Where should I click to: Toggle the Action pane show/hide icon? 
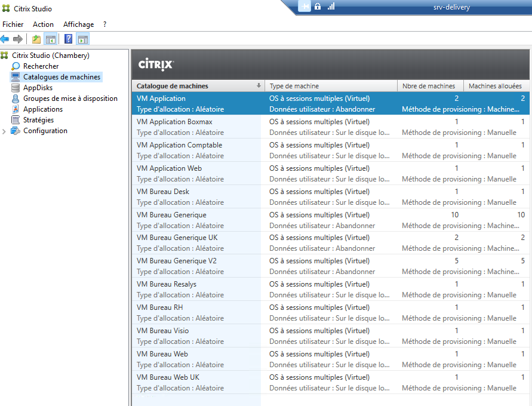tap(83, 39)
